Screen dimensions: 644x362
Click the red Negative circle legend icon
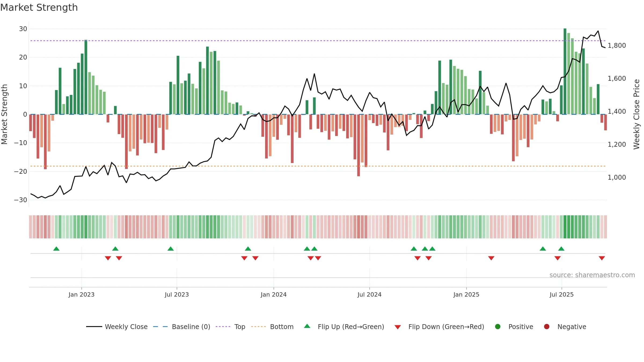tap(547, 327)
